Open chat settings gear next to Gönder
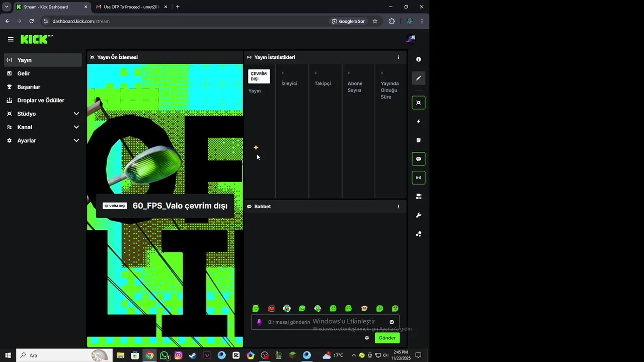The image size is (644, 362). 367,338
